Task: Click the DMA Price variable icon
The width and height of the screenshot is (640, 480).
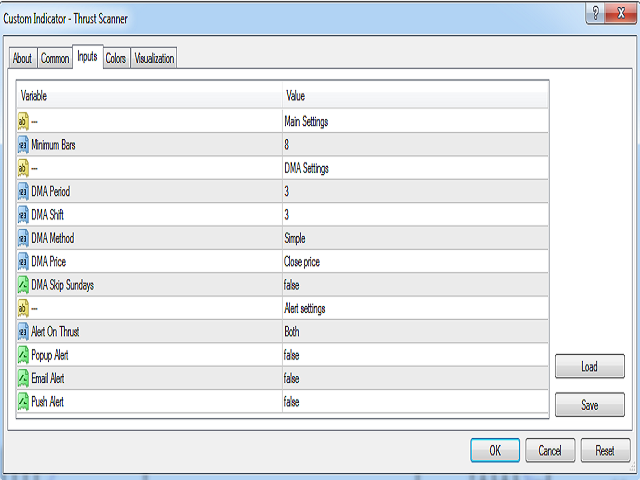Action: pyautogui.click(x=23, y=261)
